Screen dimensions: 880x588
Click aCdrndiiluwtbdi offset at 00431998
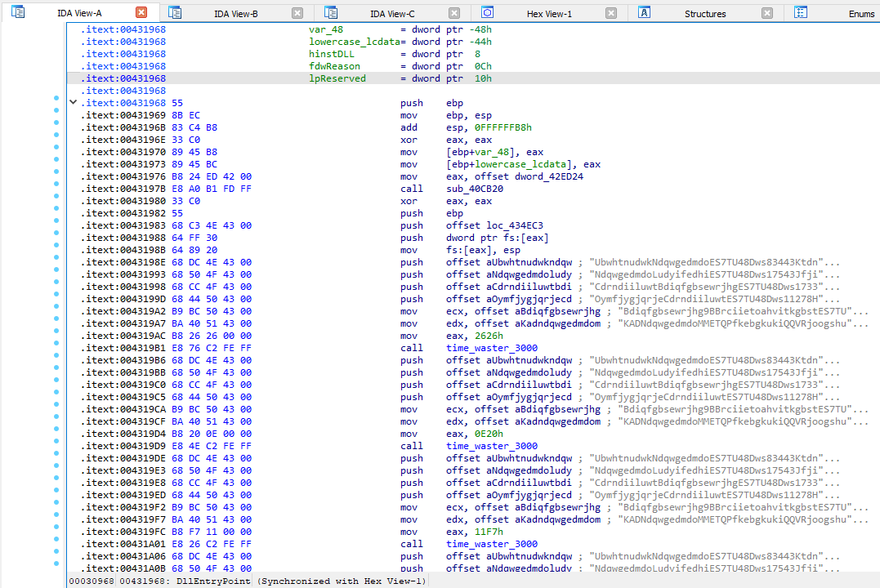(x=529, y=287)
